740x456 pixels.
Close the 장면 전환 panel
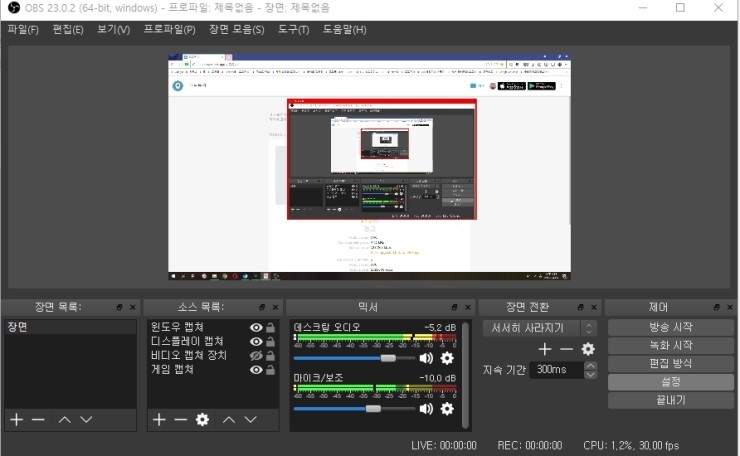coord(594,307)
